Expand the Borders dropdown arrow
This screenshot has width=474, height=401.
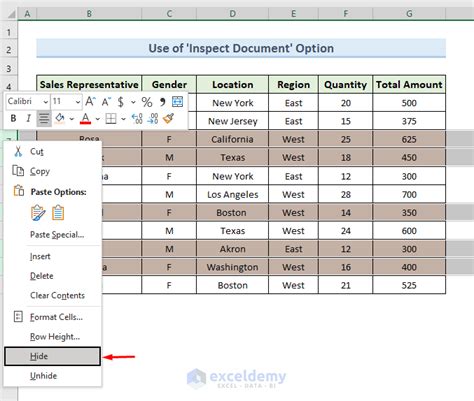[123, 119]
